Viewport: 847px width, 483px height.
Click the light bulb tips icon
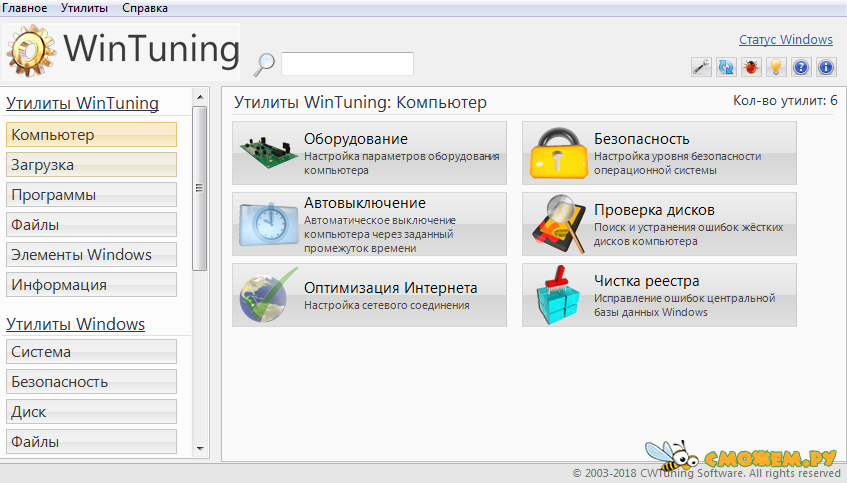coord(776,67)
